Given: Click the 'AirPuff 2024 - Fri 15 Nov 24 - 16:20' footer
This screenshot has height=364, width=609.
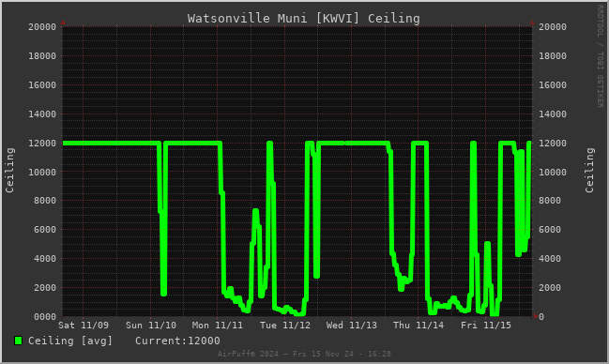Looking at the screenshot, I should (304, 354).
